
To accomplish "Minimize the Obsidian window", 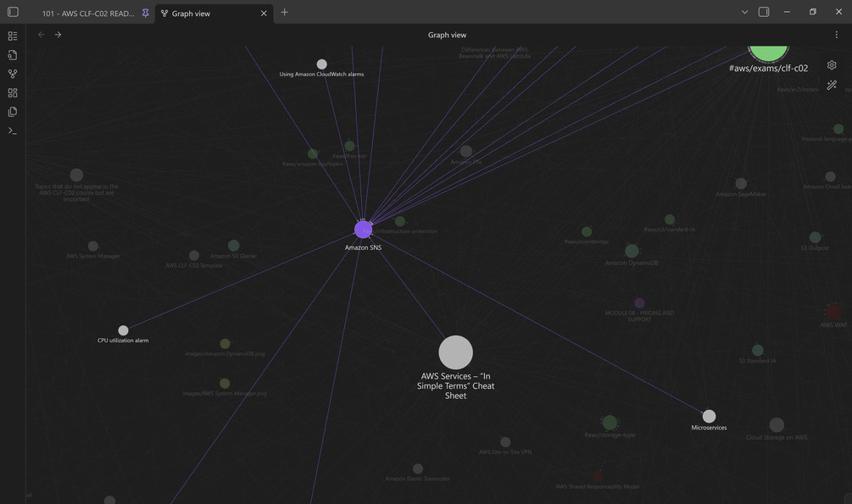I will (x=787, y=12).
